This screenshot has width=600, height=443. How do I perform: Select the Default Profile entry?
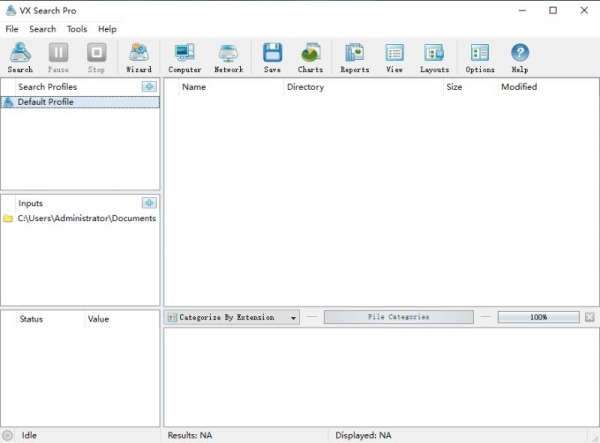[45, 102]
